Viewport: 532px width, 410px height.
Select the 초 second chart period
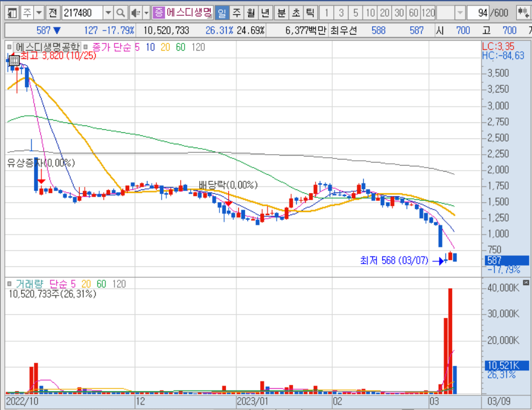pos(296,13)
